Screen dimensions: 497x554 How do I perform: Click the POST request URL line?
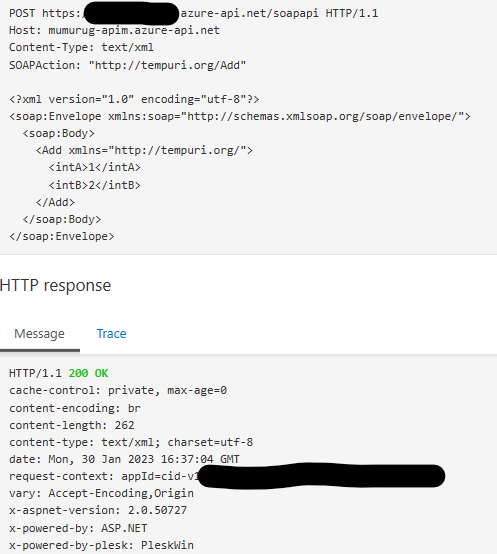click(194, 13)
